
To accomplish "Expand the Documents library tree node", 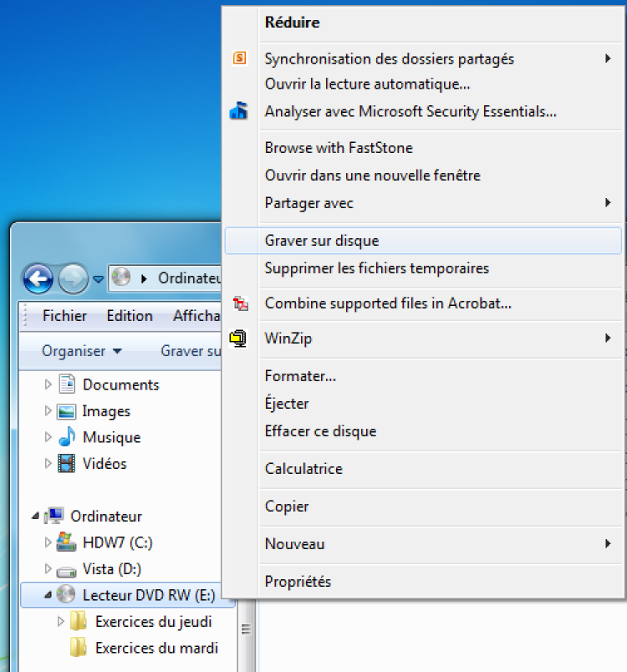I will click(48, 384).
